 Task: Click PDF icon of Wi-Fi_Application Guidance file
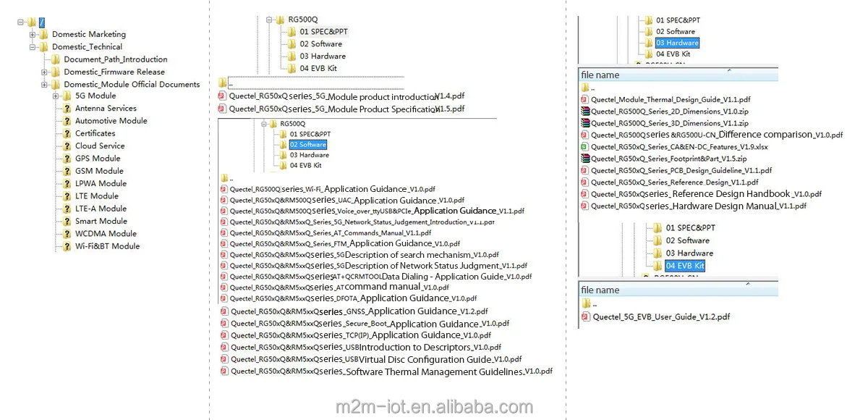224,189
